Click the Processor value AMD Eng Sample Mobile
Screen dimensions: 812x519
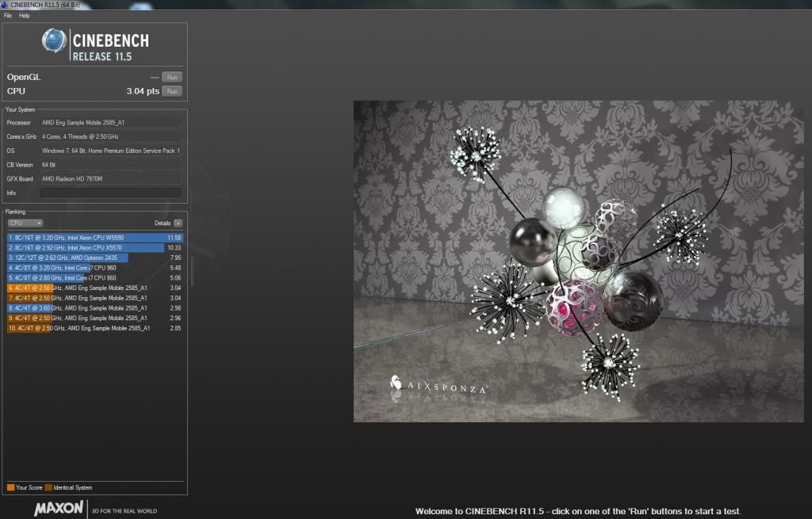coord(111,123)
